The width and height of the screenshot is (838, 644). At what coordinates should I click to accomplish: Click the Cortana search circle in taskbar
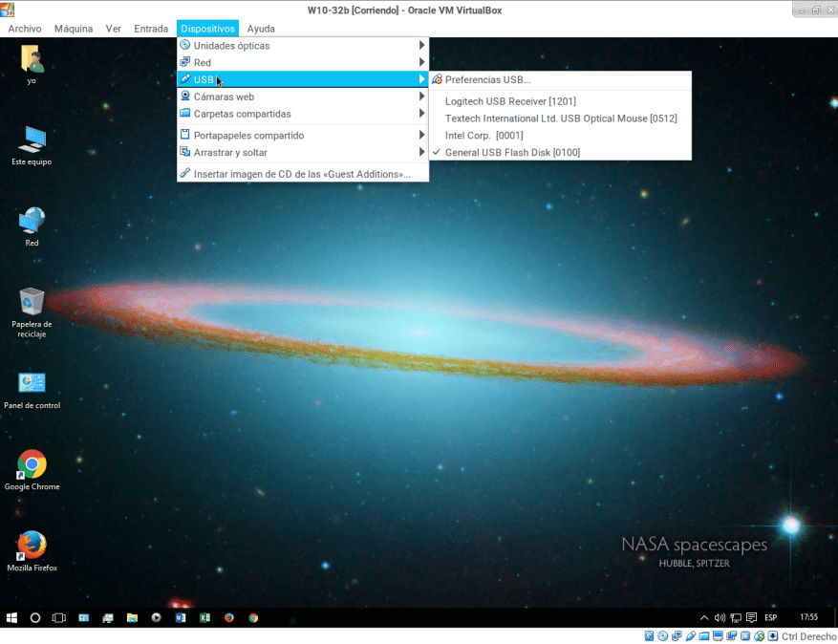[x=35, y=618]
